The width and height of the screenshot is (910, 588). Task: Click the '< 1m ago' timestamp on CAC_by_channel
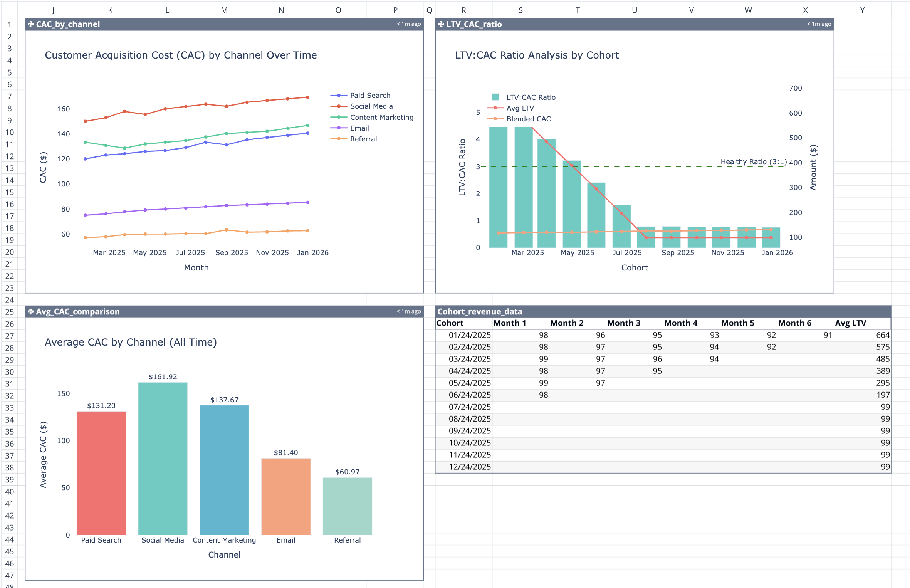408,24
